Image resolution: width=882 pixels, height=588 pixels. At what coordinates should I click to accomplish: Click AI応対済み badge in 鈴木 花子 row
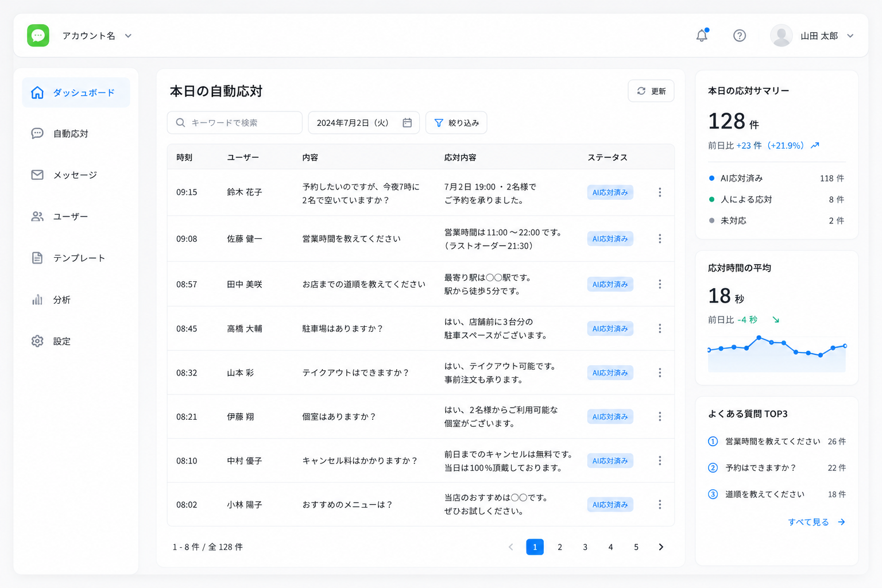(610, 192)
